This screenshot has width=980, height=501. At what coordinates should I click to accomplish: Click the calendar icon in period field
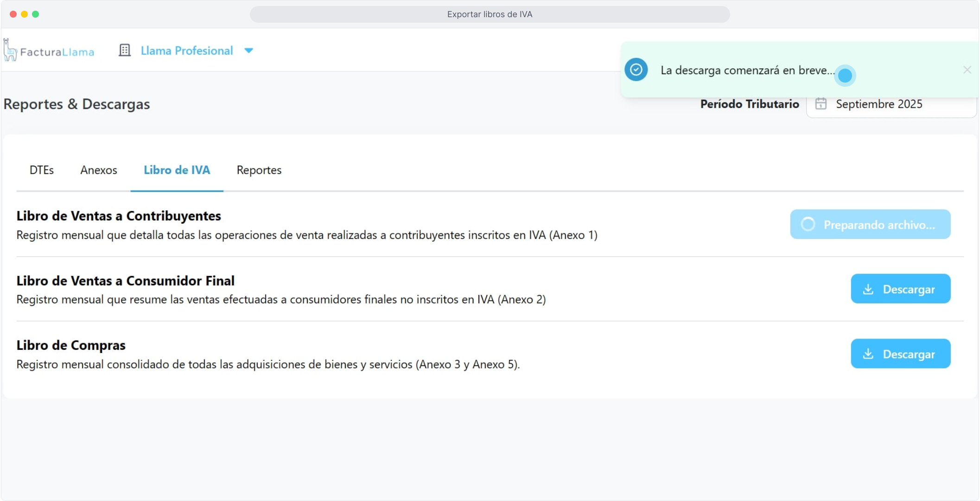click(821, 104)
